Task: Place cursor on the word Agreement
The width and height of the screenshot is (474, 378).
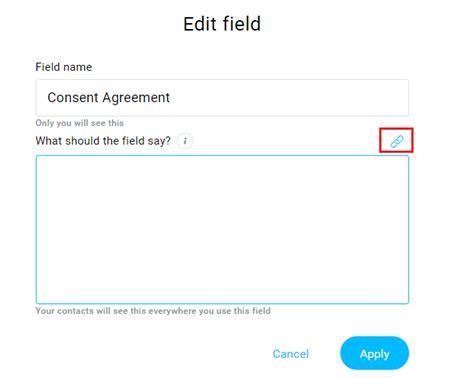Action: (136, 98)
